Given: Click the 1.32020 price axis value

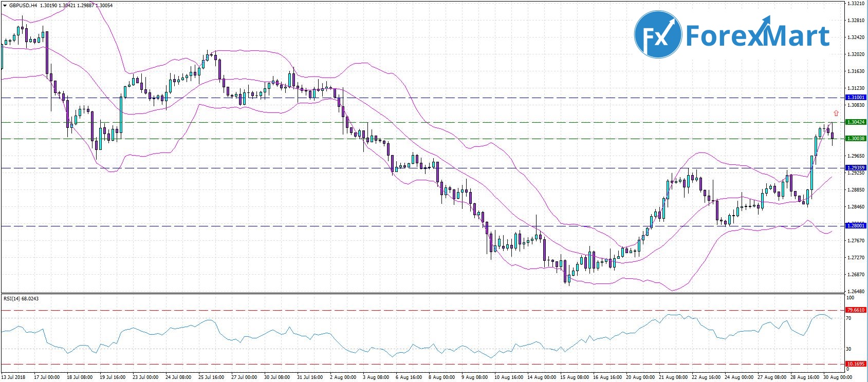Looking at the screenshot, I should click(x=855, y=54).
